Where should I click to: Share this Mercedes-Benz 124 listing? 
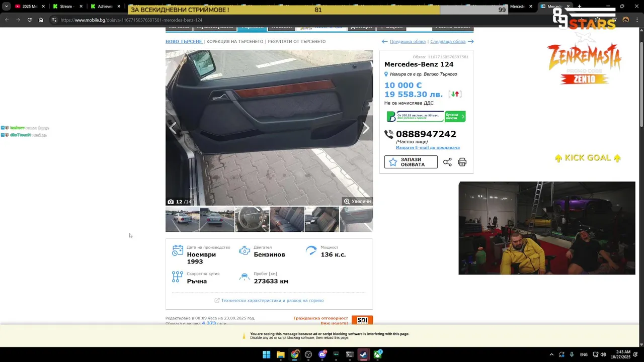[447, 162]
